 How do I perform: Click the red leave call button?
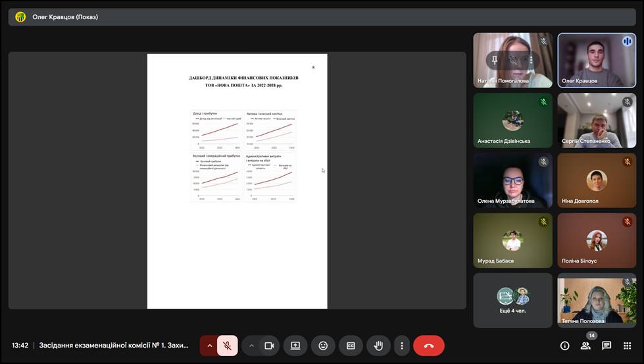tap(429, 346)
